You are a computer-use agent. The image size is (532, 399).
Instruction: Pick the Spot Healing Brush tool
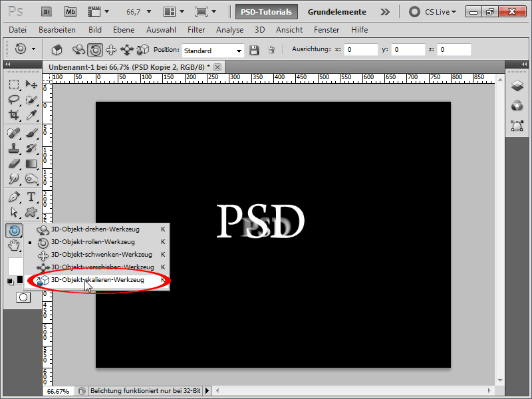point(14,132)
